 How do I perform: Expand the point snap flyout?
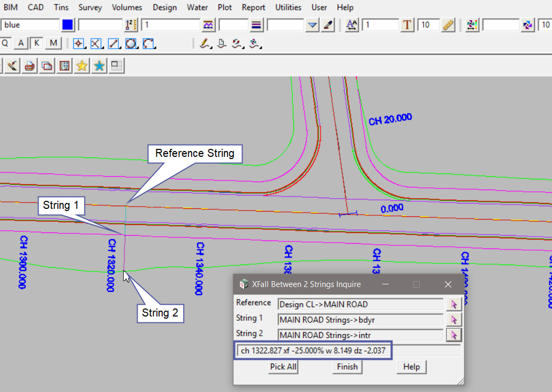79,44
